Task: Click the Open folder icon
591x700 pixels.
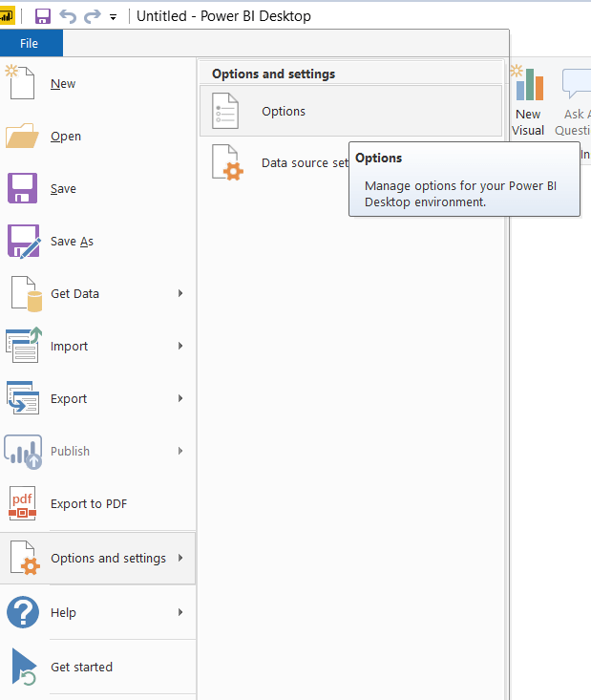Action: click(22, 136)
